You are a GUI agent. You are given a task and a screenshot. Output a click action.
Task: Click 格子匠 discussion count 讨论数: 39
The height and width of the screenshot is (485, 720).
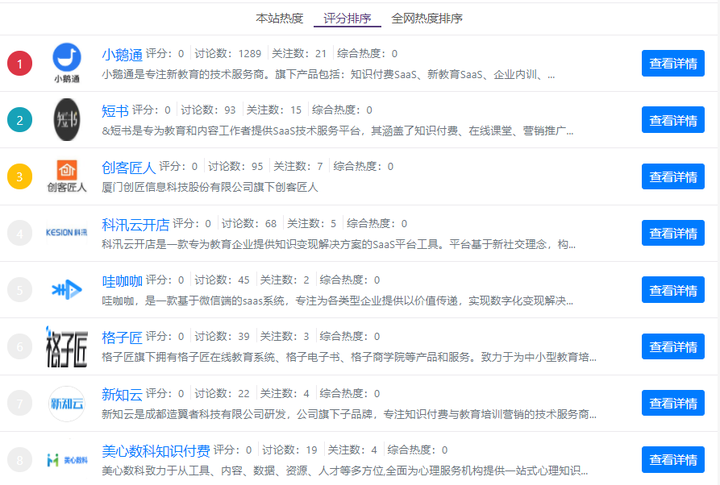click(222, 337)
